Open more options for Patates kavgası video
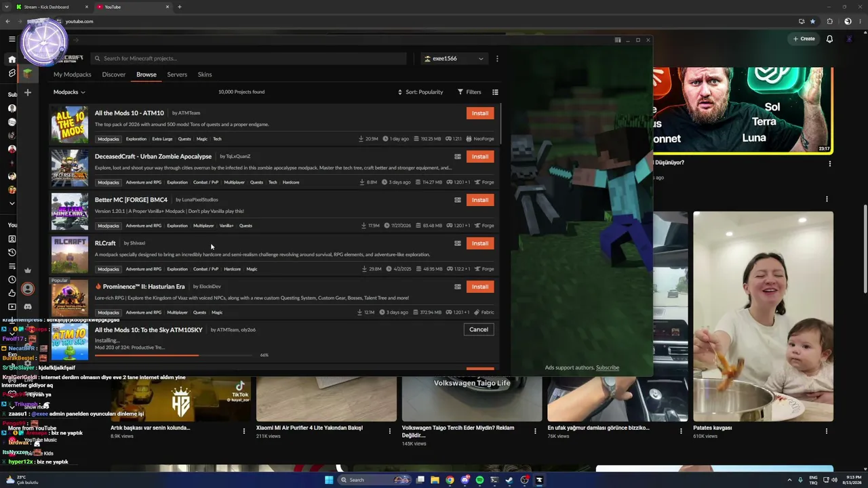This screenshot has width=868, height=488. click(x=827, y=431)
